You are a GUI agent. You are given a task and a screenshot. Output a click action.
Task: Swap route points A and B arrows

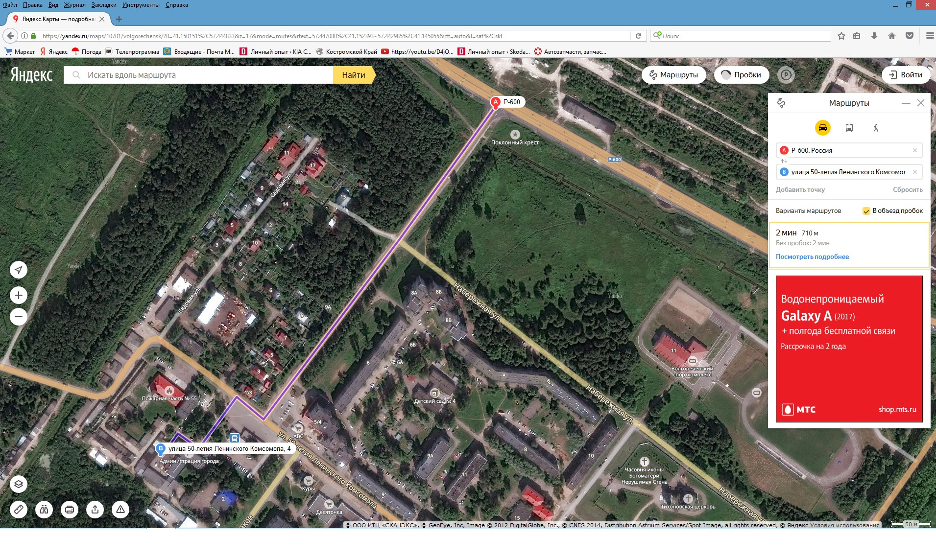(x=784, y=161)
